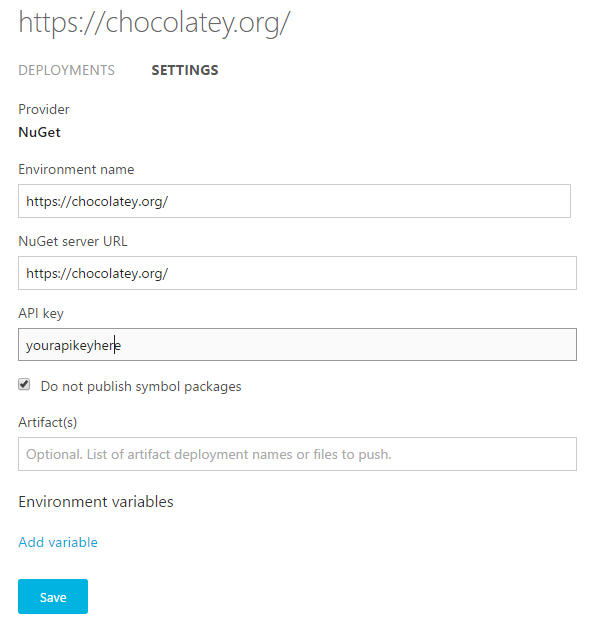
Task: Focus the Environment name input field
Action: tap(294, 201)
